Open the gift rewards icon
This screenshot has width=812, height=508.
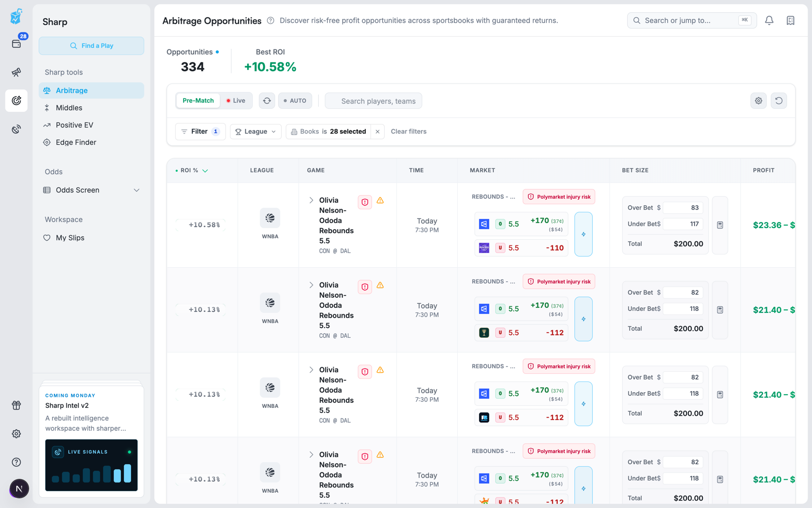(x=16, y=405)
